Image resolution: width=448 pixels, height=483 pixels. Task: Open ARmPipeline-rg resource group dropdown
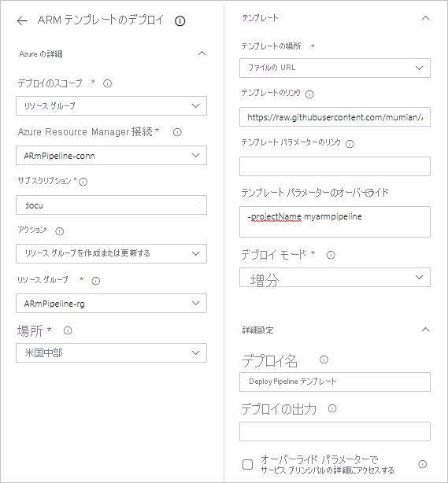pyautogui.click(x=111, y=304)
